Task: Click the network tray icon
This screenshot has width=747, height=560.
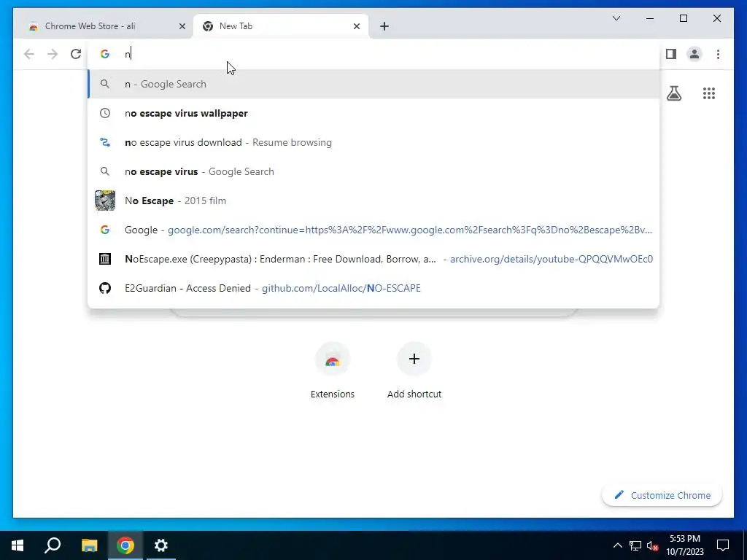Action: (635, 545)
